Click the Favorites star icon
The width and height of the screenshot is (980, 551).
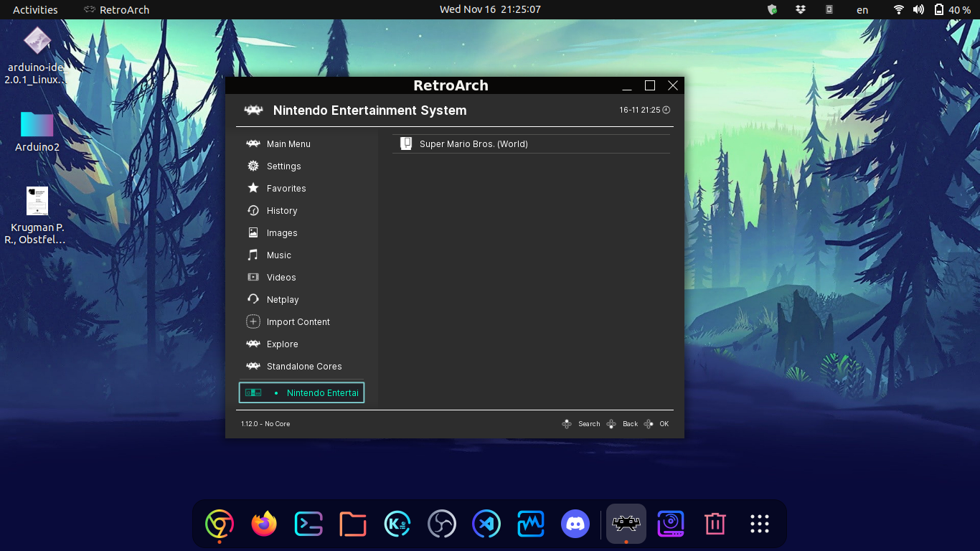coord(253,189)
